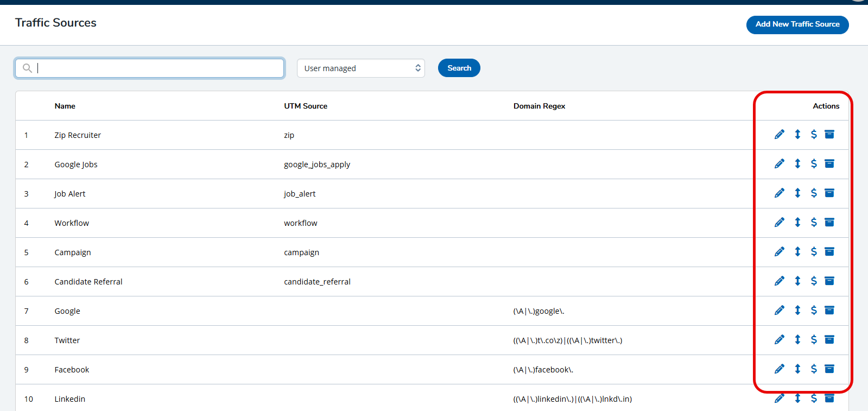Click the edit pencil icon for Zip Recruiter

tap(779, 135)
